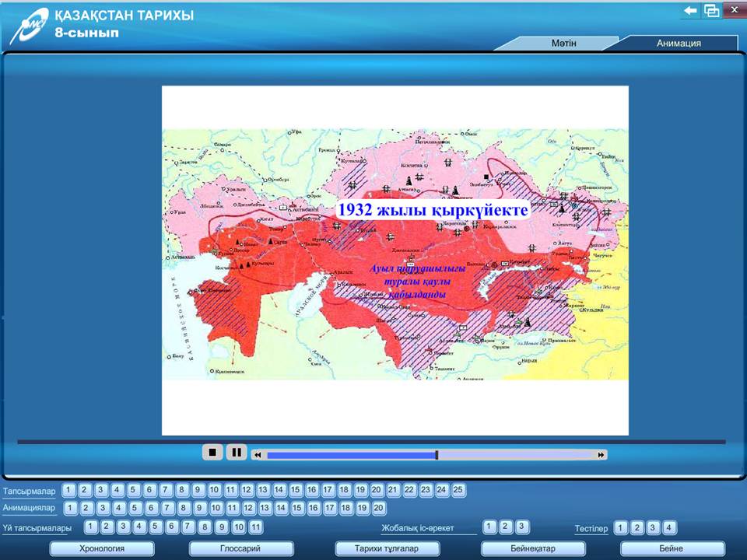Play Анимациялар number 10

point(216,508)
